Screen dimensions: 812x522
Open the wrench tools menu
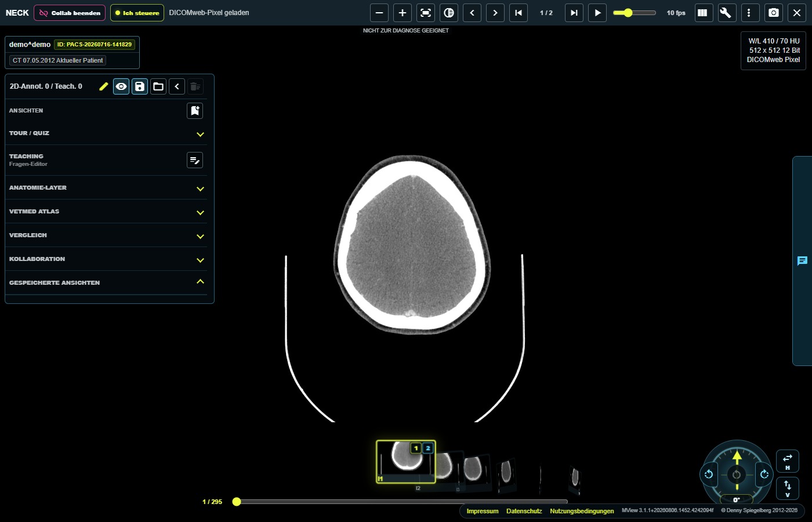pyautogui.click(x=726, y=13)
